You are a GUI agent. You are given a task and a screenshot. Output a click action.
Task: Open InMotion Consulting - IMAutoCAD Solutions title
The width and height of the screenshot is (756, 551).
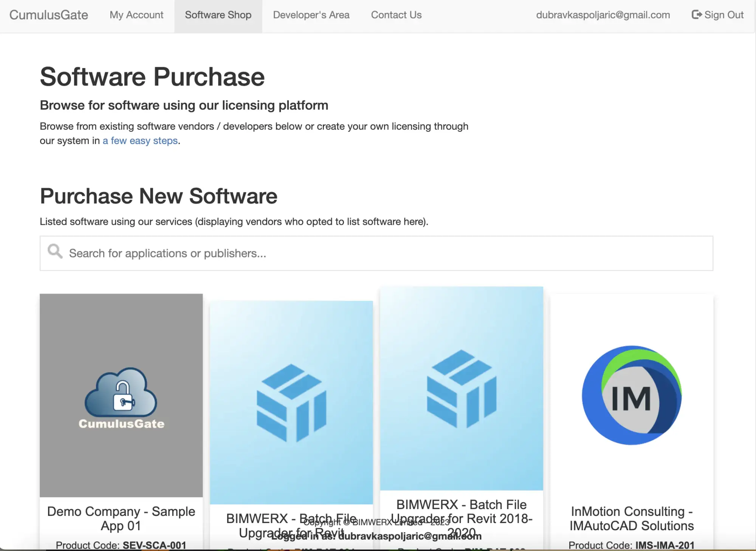pos(632,518)
